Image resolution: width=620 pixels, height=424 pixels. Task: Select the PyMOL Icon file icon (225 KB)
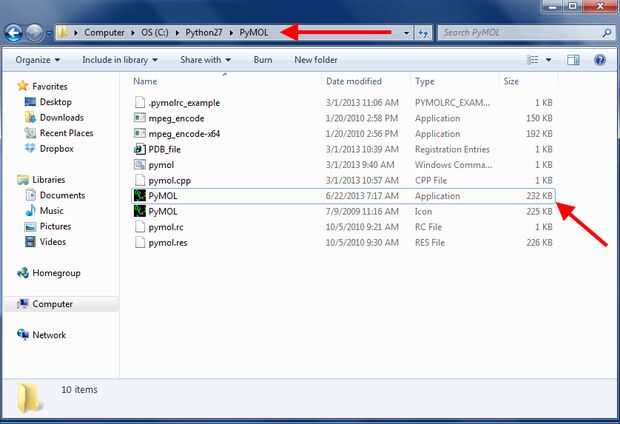pyautogui.click(x=140, y=211)
